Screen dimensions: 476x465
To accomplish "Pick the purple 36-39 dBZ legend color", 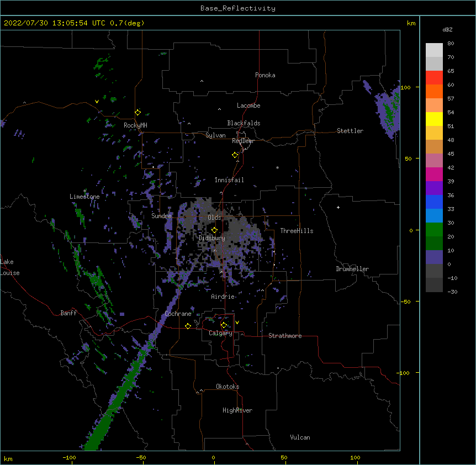I will (x=434, y=188).
